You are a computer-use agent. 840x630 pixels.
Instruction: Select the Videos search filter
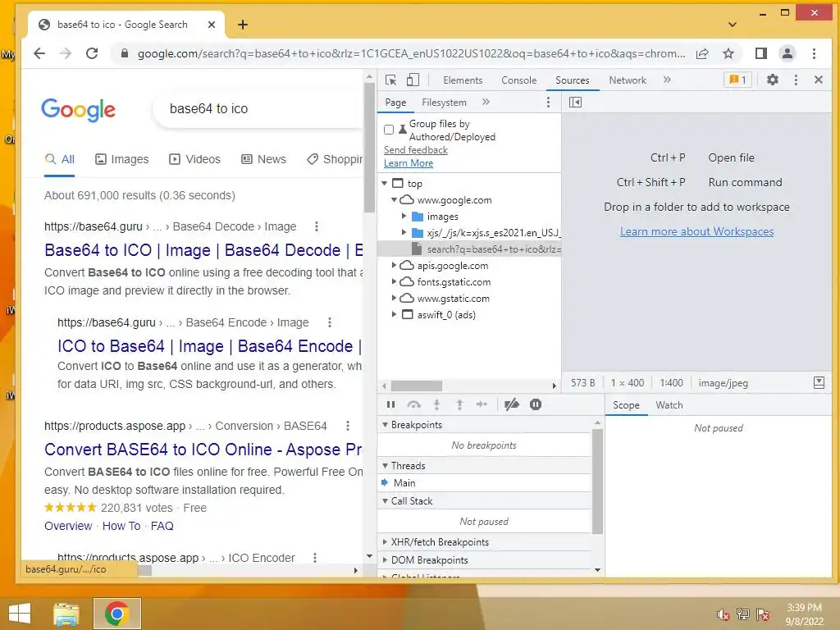(195, 159)
